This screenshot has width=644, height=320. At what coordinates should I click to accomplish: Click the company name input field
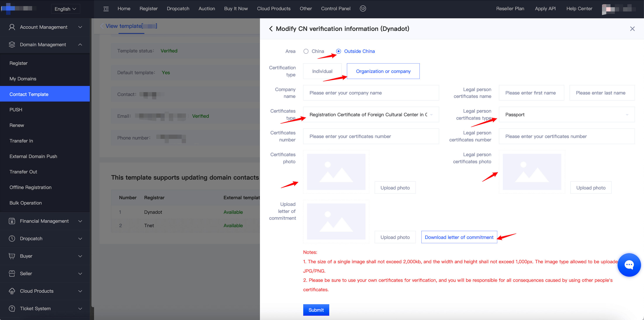[371, 93]
